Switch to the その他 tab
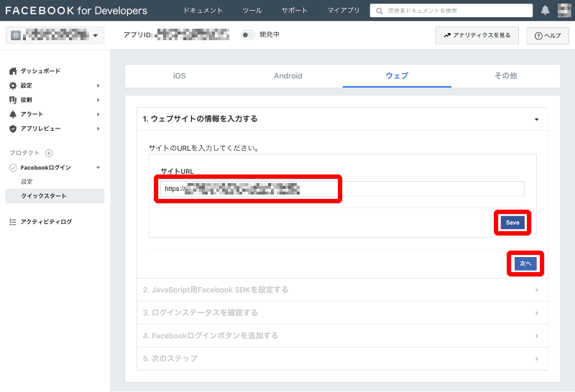 505,76
